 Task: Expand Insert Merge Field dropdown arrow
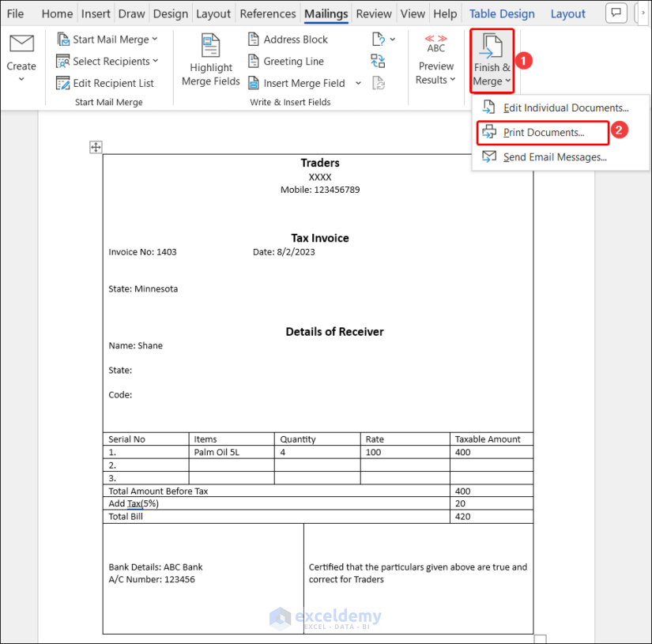pos(358,83)
